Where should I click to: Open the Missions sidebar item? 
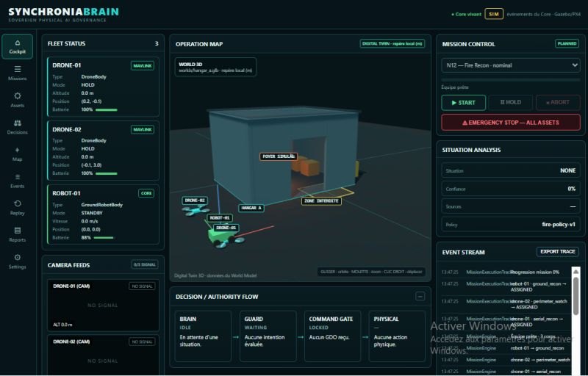tap(17, 73)
